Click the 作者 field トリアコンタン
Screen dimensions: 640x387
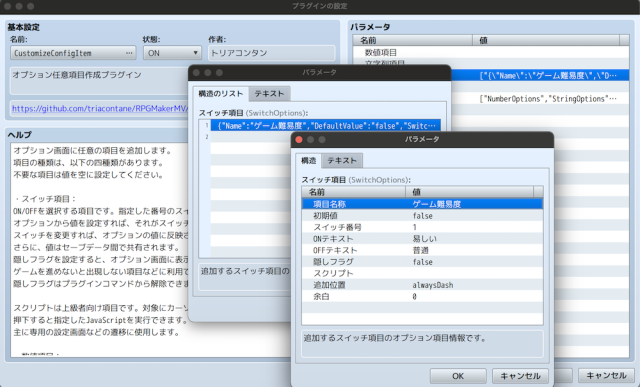[271, 53]
